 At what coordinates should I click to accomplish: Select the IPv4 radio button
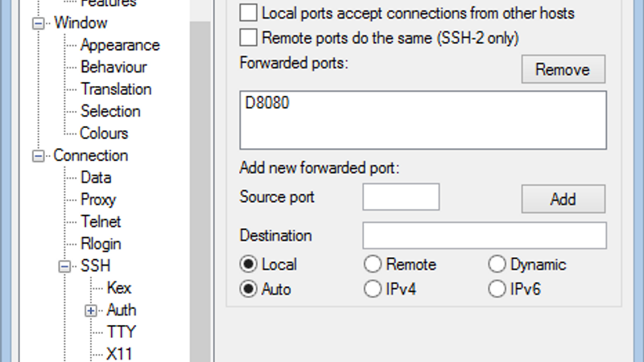point(373,289)
